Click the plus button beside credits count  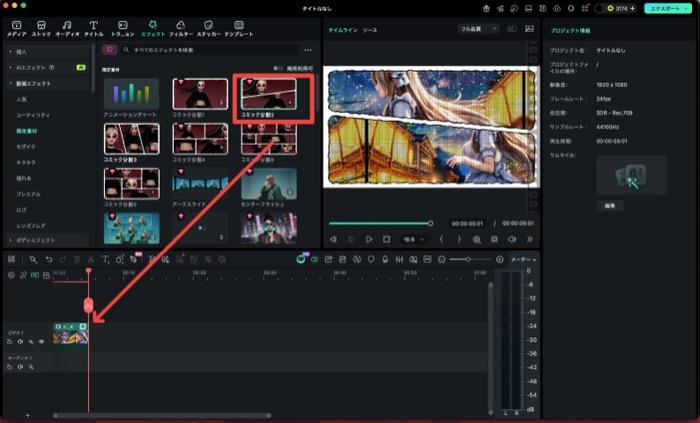point(632,8)
